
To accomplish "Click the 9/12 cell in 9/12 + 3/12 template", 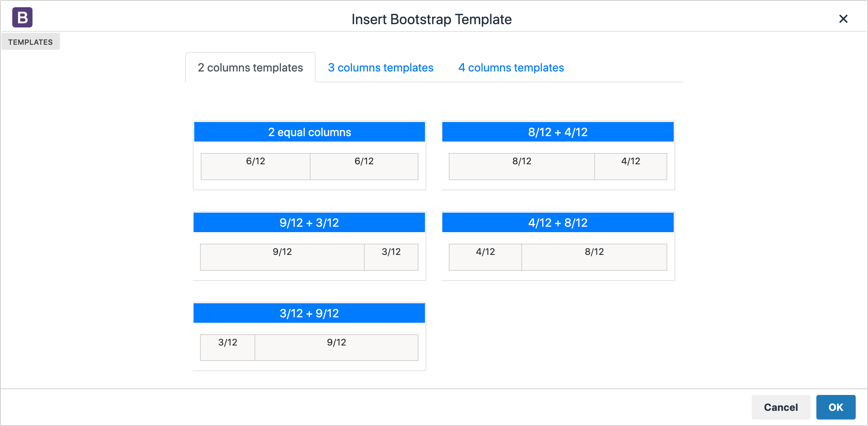I will 282,257.
